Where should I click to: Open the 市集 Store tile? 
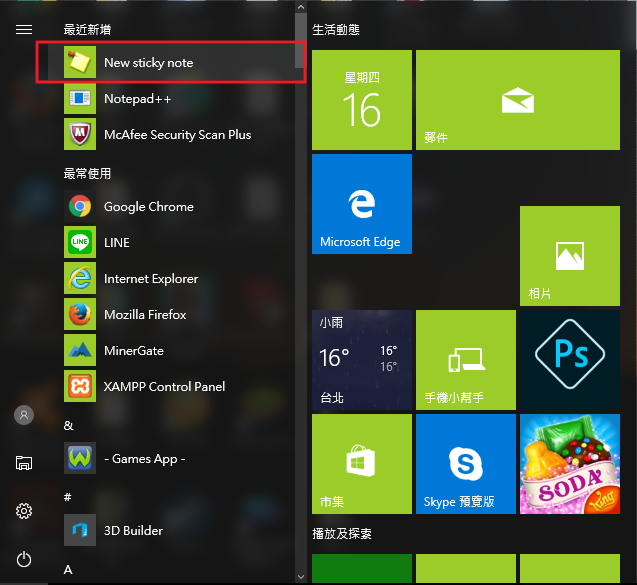point(362,464)
